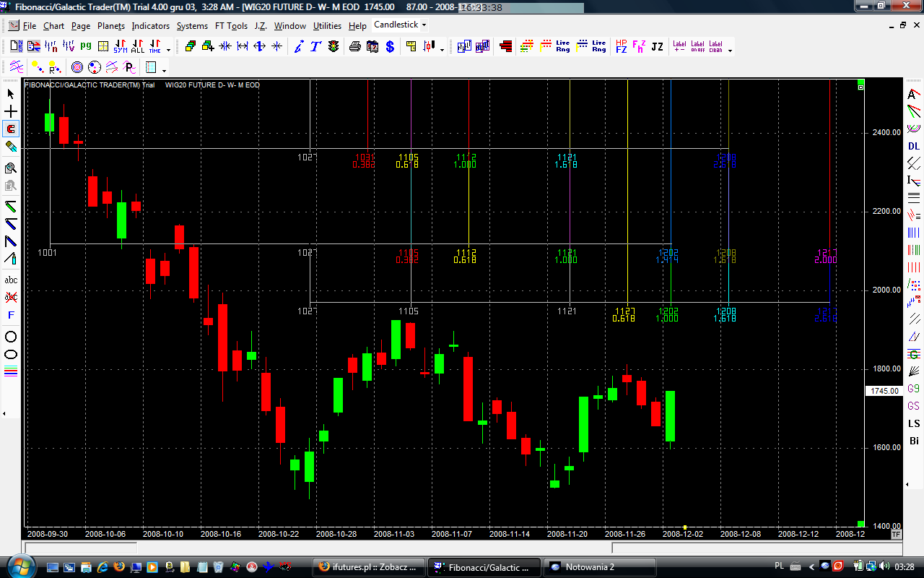Click the printer icon

point(354,47)
